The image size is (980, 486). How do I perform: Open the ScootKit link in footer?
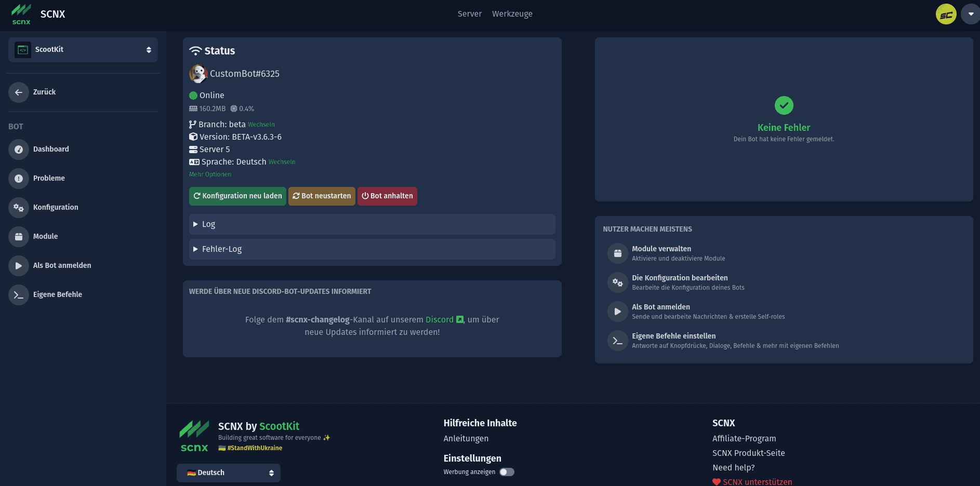279,426
